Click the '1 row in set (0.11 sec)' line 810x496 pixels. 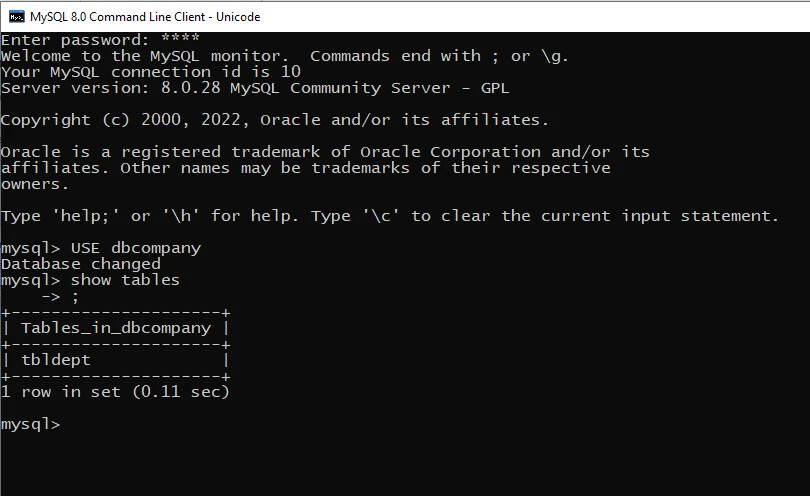(115, 392)
